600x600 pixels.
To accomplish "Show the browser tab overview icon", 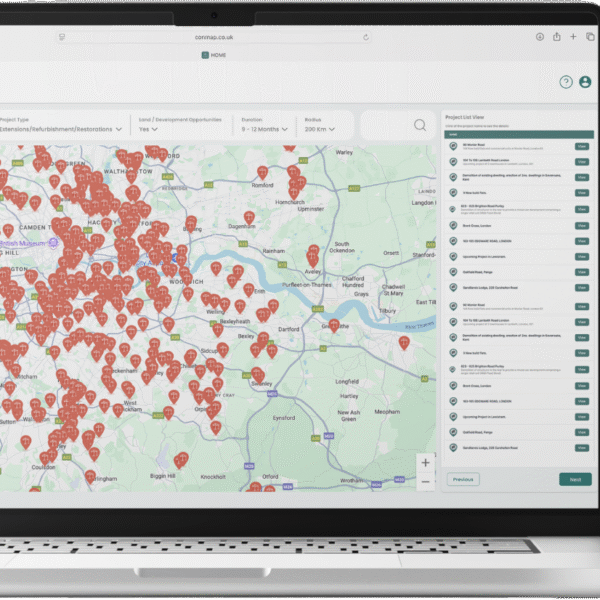I will coord(590,37).
